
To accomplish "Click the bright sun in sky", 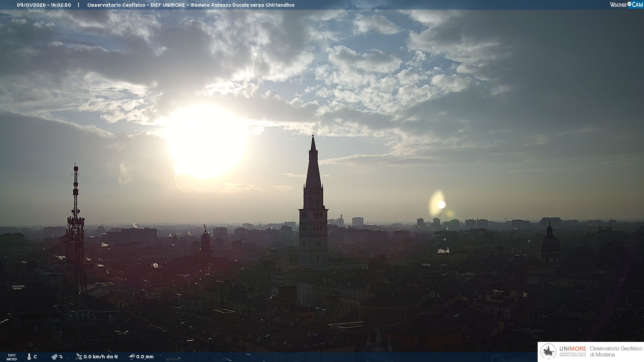I will point(206,141).
